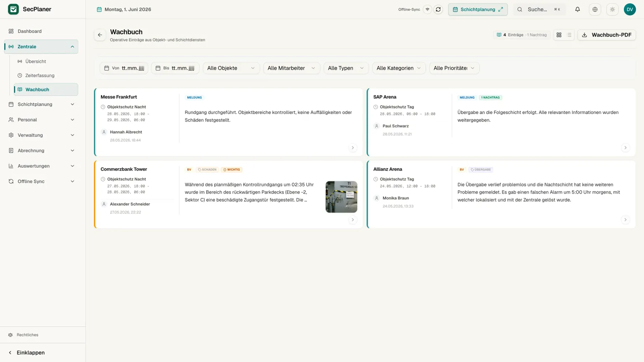The width and height of the screenshot is (644, 362).
Task: Expand the Abrechnung section chevron
Action: [x=72, y=150]
